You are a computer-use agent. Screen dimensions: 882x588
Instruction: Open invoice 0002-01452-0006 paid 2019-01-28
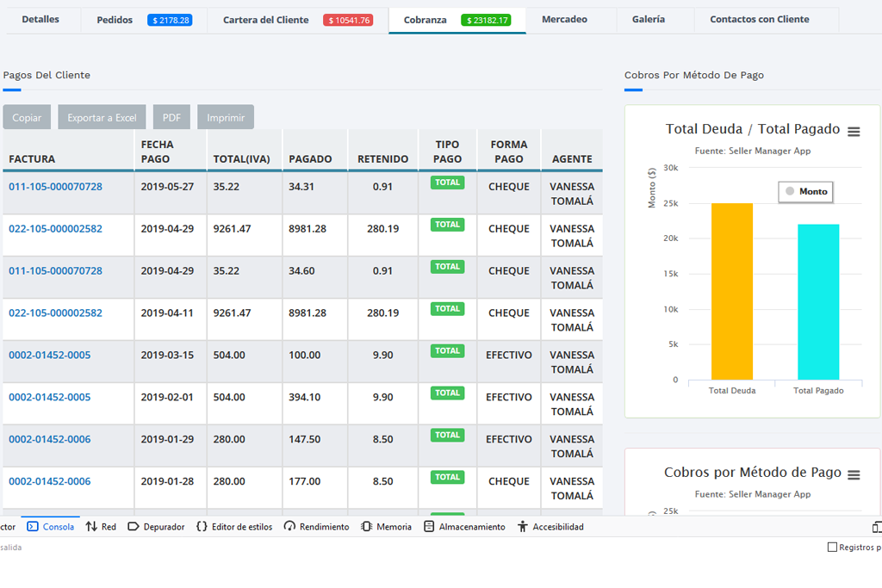49,482
